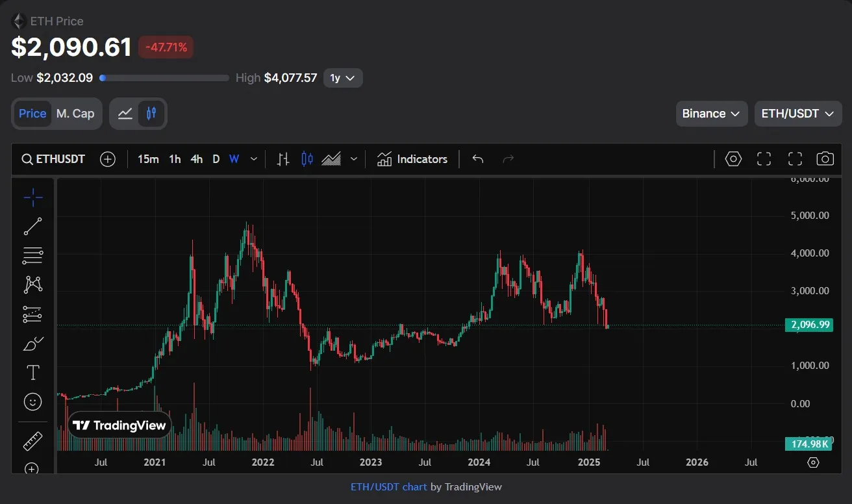Select the 15m timeframe

(148, 159)
